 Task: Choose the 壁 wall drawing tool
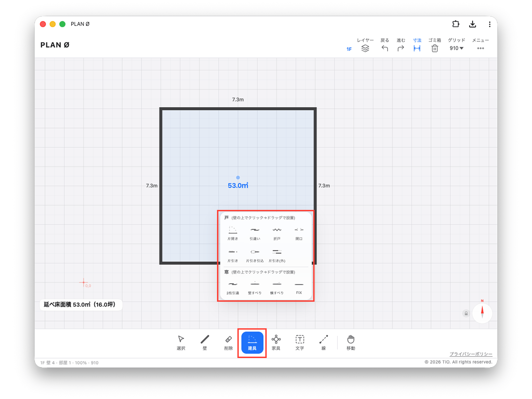[x=205, y=342]
